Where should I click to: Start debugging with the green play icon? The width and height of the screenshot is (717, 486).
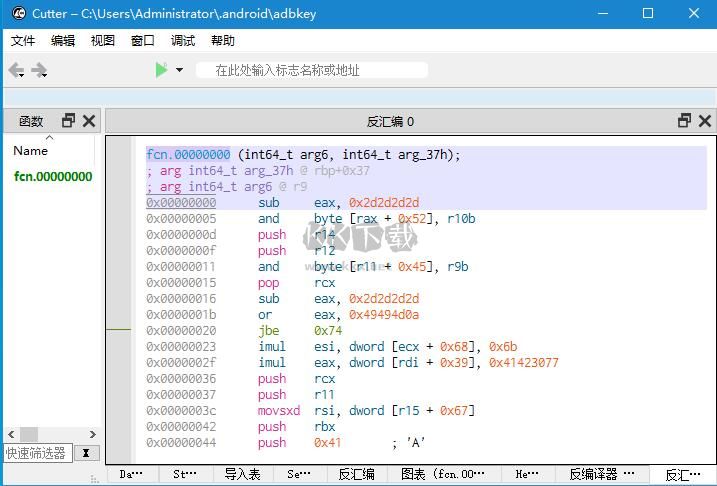tap(161, 70)
